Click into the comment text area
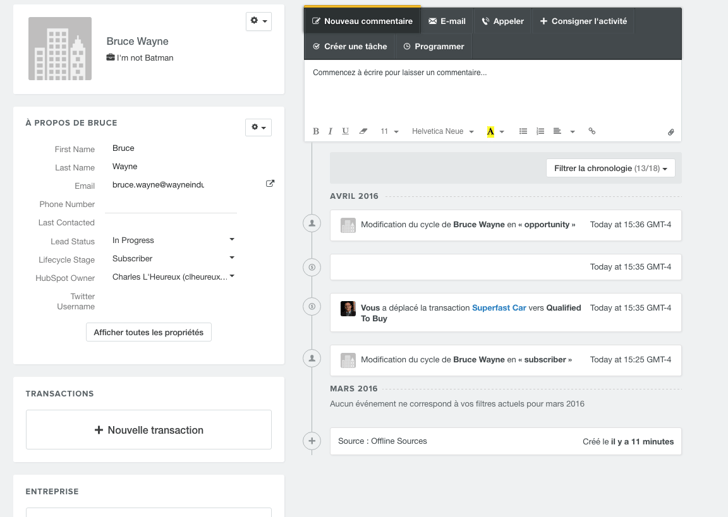 click(x=493, y=90)
